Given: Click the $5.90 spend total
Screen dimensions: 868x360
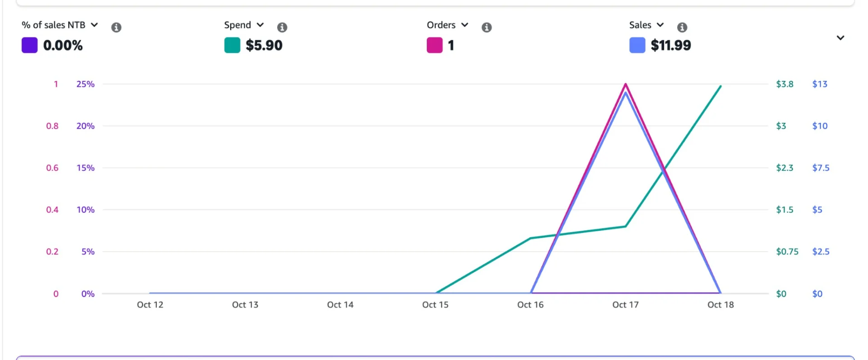Looking at the screenshot, I should point(264,45).
